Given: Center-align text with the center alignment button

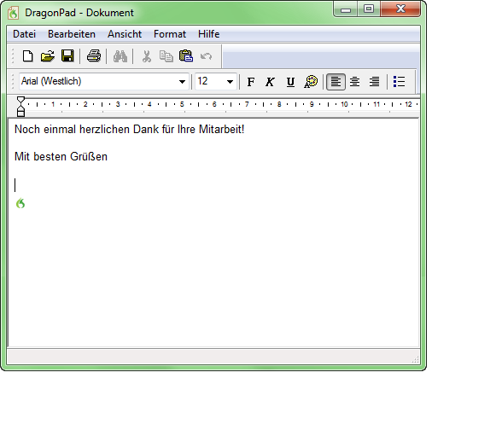Looking at the screenshot, I should [x=355, y=82].
